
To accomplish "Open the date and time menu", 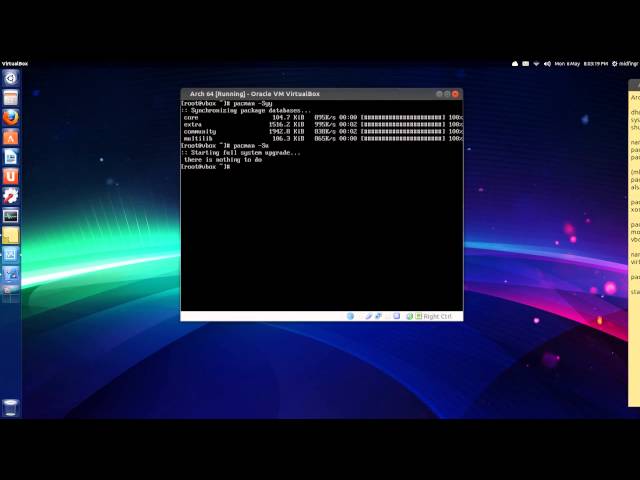I will tap(581, 64).
